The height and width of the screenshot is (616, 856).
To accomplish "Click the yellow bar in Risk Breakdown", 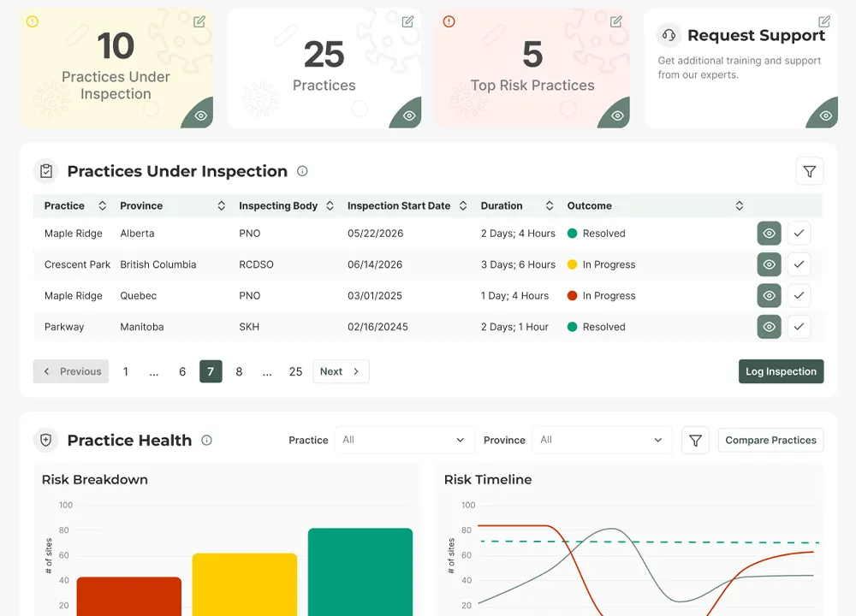I will [x=245, y=585].
